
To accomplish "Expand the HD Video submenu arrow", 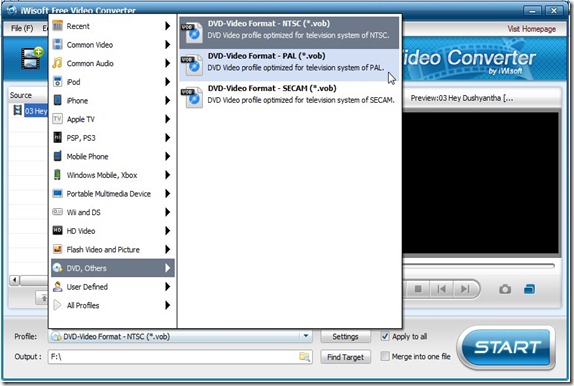I will pyautogui.click(x=167, y=230).
